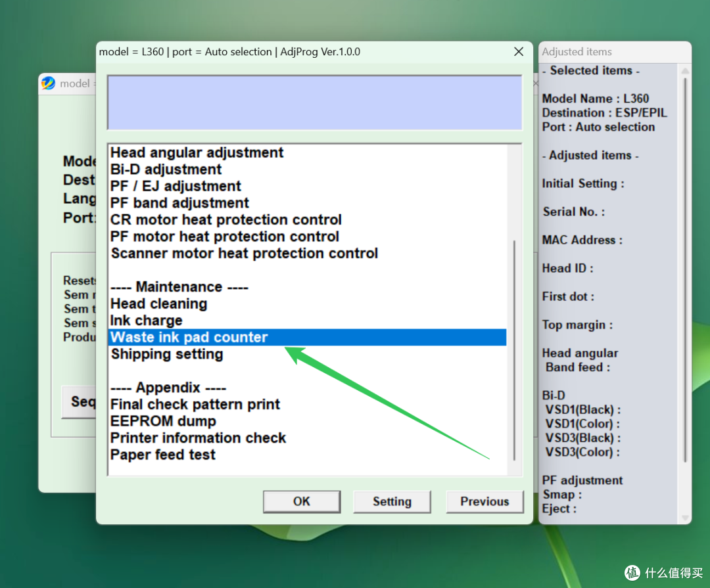This screenshot has width=710, height=588.
Task: Click the VSD3(Color) label
Action: tap(582, 452)
